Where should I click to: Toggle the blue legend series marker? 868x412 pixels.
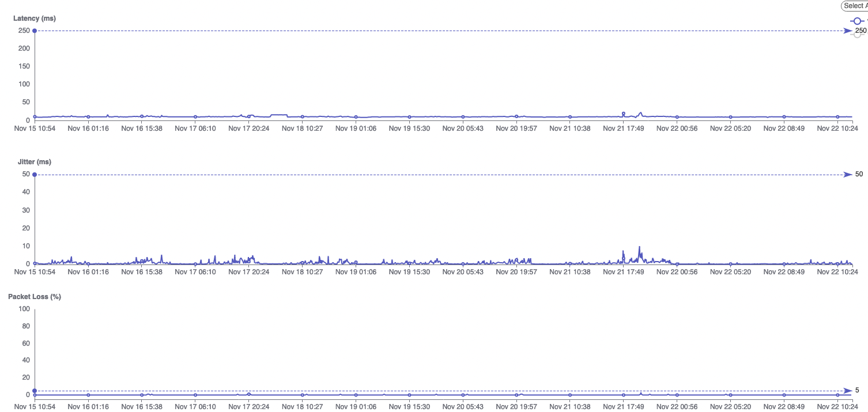(857, 21)
